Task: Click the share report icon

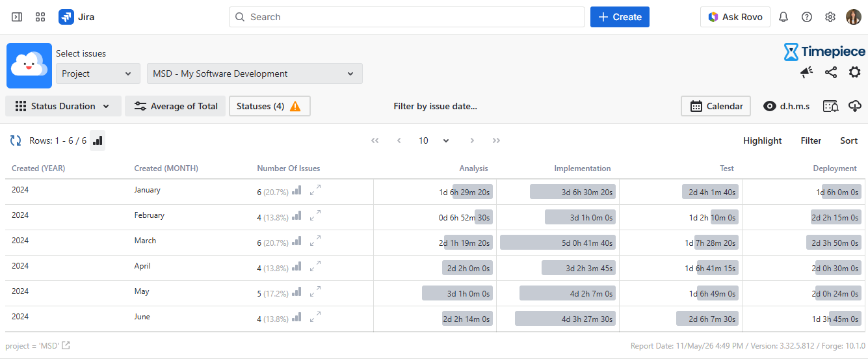Action: [831, 72]
